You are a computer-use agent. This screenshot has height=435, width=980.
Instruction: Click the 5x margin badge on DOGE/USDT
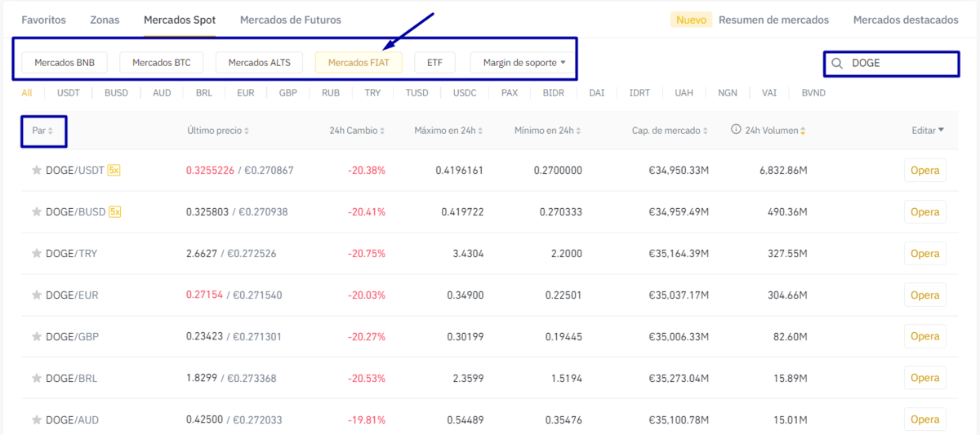(x=115, y=171)
